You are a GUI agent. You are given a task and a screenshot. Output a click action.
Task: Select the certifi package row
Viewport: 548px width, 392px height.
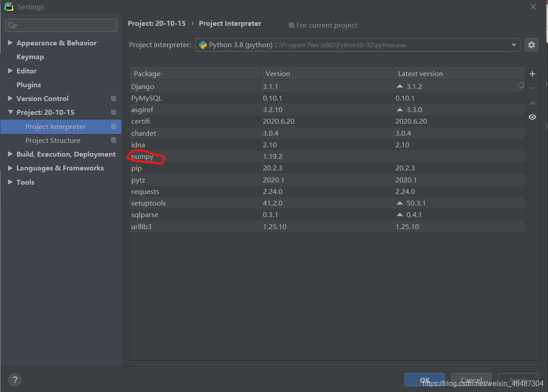[327, 121]
